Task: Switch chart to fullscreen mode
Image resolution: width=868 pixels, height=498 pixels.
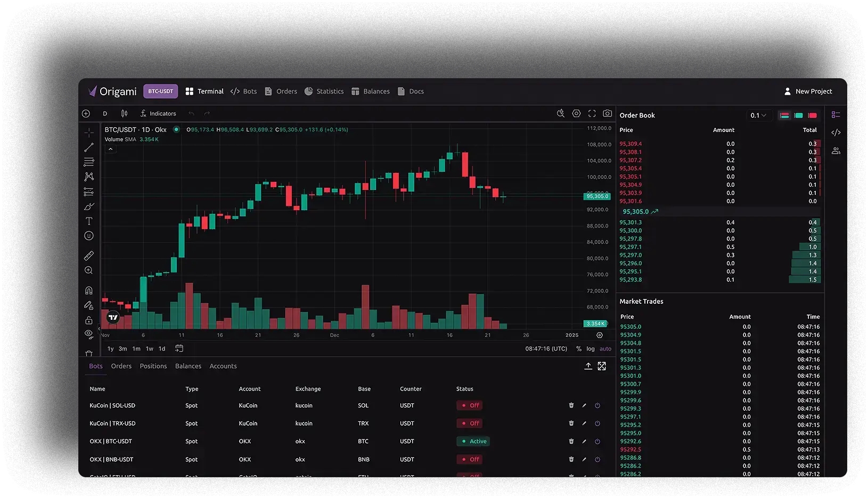Action: coord(592,113)
